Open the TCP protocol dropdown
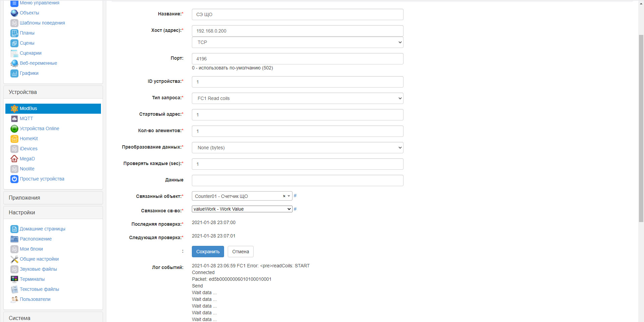644x322 pixels. point(298,42)
